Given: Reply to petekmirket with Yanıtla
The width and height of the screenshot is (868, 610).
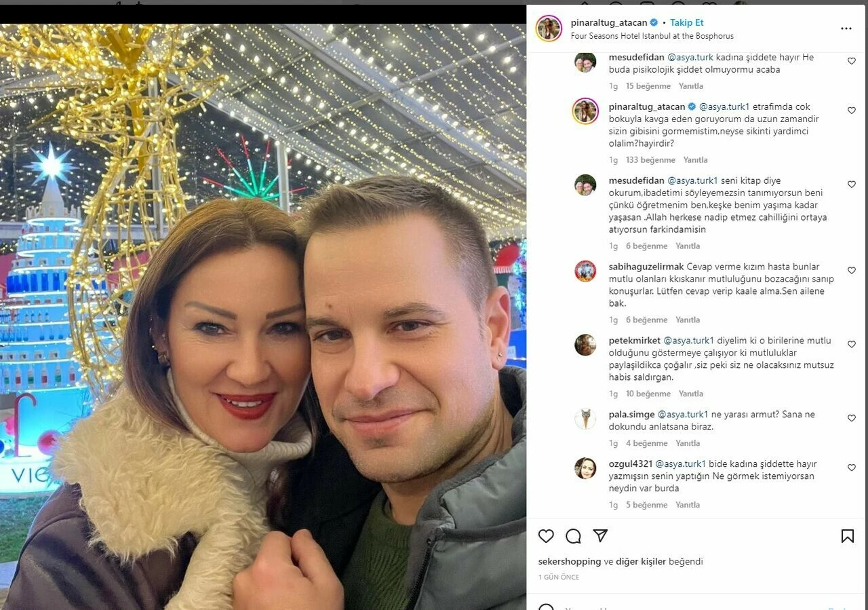Looking at the screenshot, I should (690, 394).
